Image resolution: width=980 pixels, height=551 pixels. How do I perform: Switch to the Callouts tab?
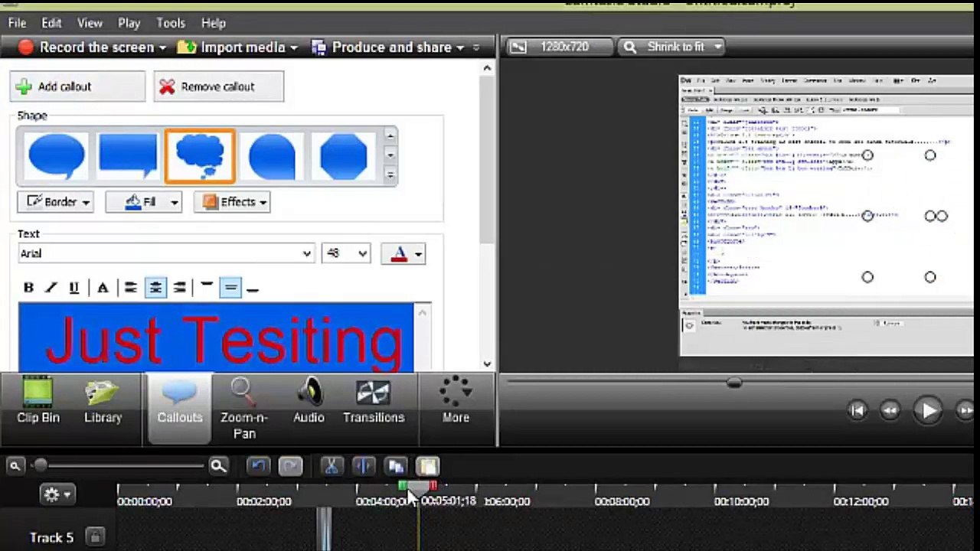pos(180,409)
